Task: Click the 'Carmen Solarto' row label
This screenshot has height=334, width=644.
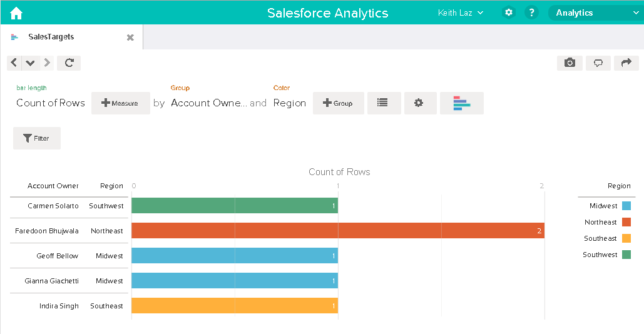Action: point(53,206)
